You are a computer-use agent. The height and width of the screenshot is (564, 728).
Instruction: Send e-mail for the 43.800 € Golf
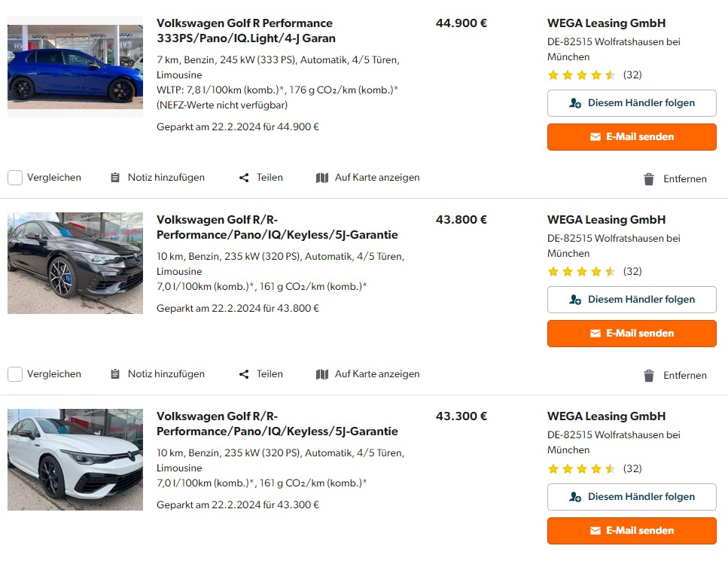632,334
